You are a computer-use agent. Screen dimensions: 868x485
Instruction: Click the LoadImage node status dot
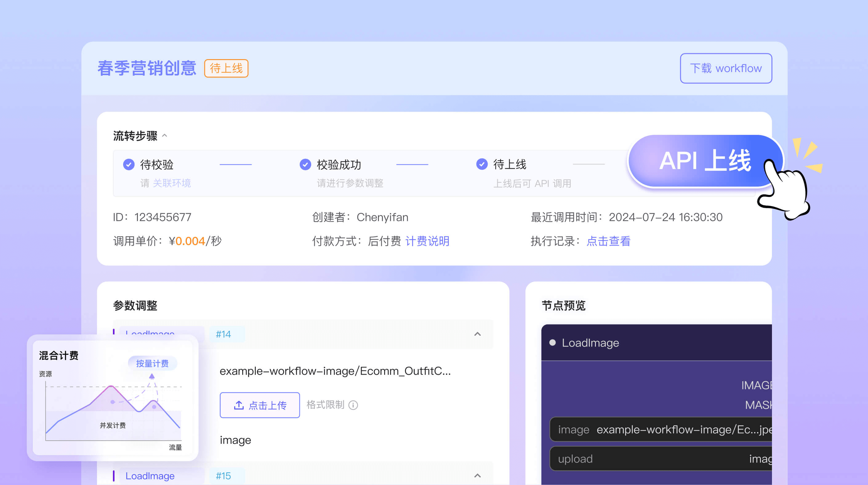pyautogui.click(x=553, y=343)
